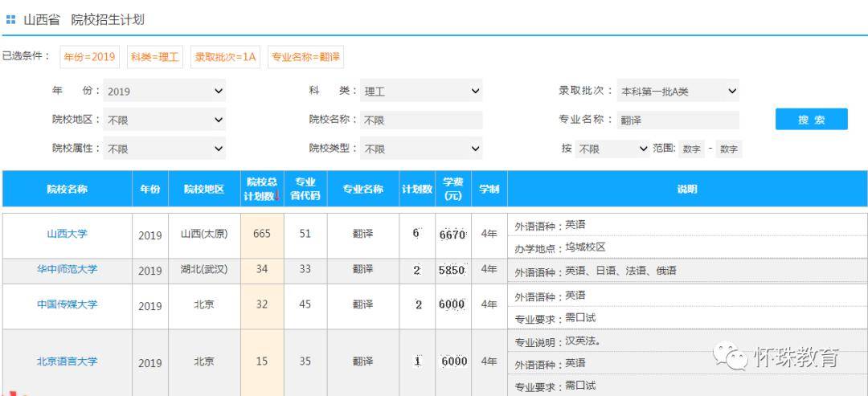Image resolution: width=868 pixels, height=396 pixels.
Task: Click the 计划数 column header
Action: 417,189
